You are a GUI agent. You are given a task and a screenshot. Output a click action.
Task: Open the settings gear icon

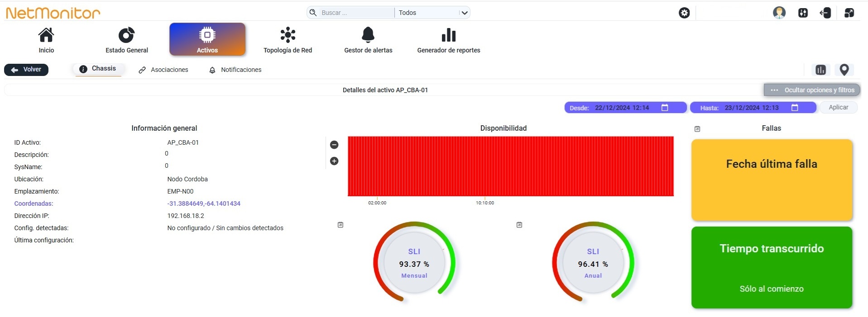click(x=684, y=13)
